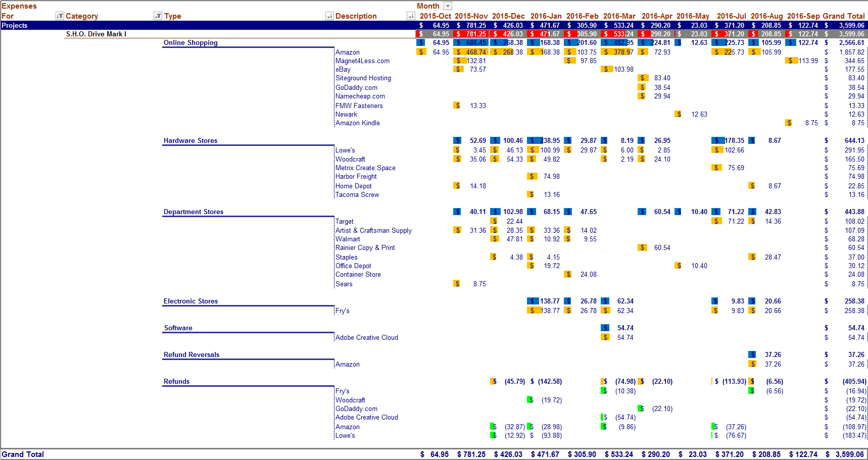The image size is (868, 460).
Task: Select the Online Shopping type heading
Action: click(x=190, y=43)
